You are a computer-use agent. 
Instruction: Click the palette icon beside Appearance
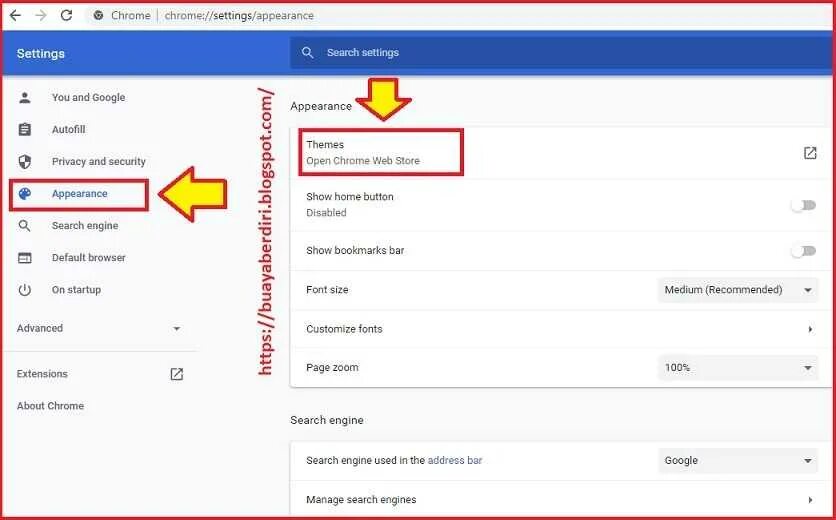pos(25,194)
